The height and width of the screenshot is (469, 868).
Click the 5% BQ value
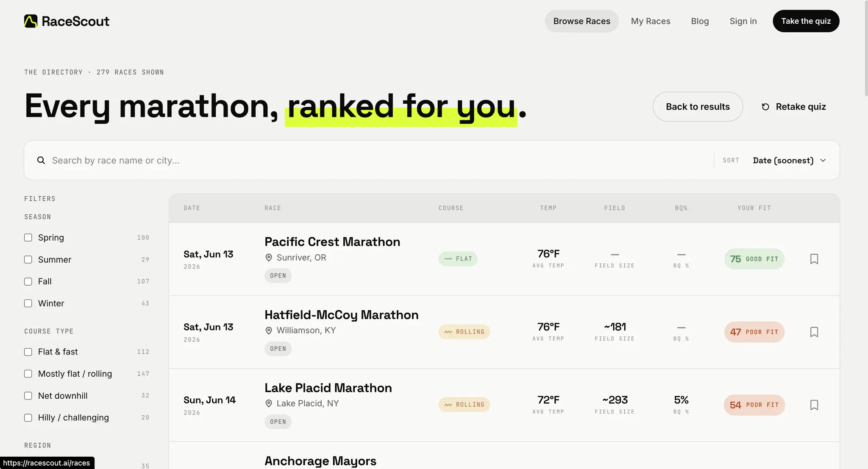[681, 400]
